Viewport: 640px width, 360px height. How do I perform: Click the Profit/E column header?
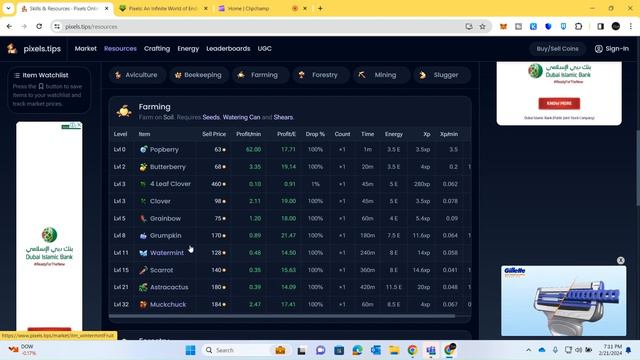click(x=286, y=134)
